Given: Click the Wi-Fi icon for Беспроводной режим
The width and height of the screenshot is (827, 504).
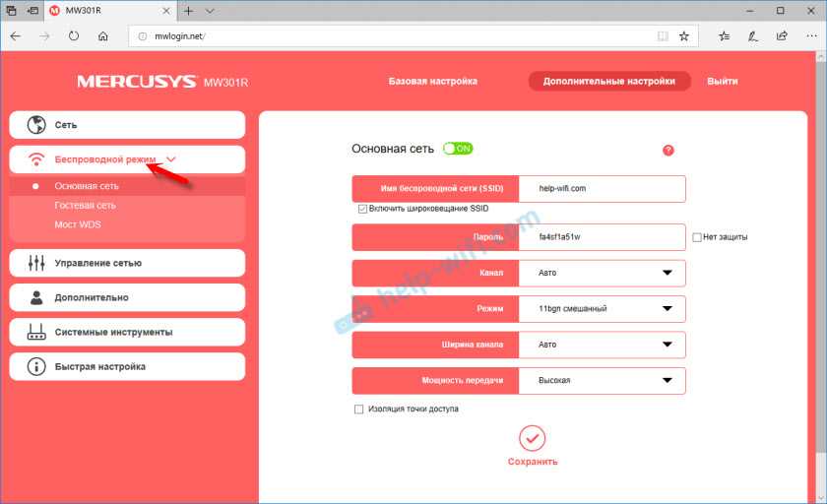Looking at the screenshot, I should 37,159.
